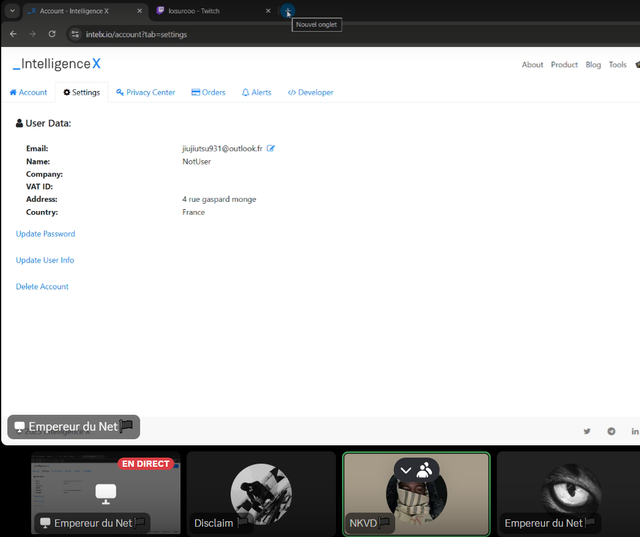
Task: Switch to the Twitch browser tab
Action: pos(214,11)
